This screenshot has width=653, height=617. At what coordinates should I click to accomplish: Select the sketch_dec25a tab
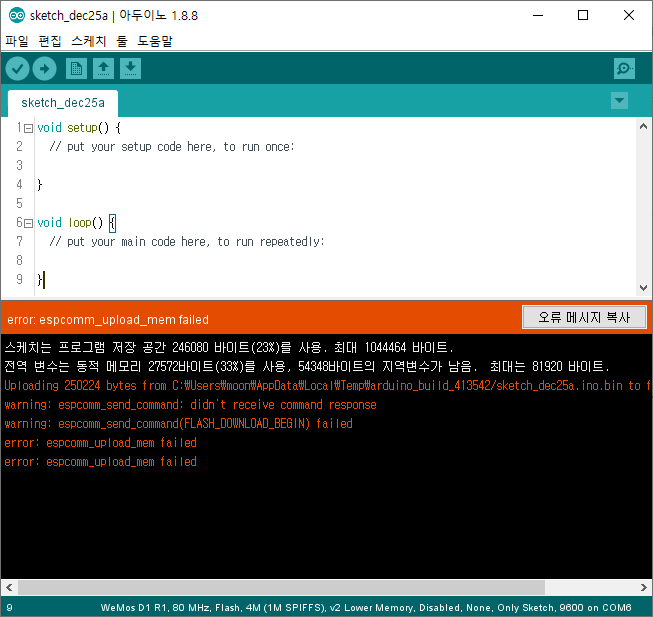point(63,103)
